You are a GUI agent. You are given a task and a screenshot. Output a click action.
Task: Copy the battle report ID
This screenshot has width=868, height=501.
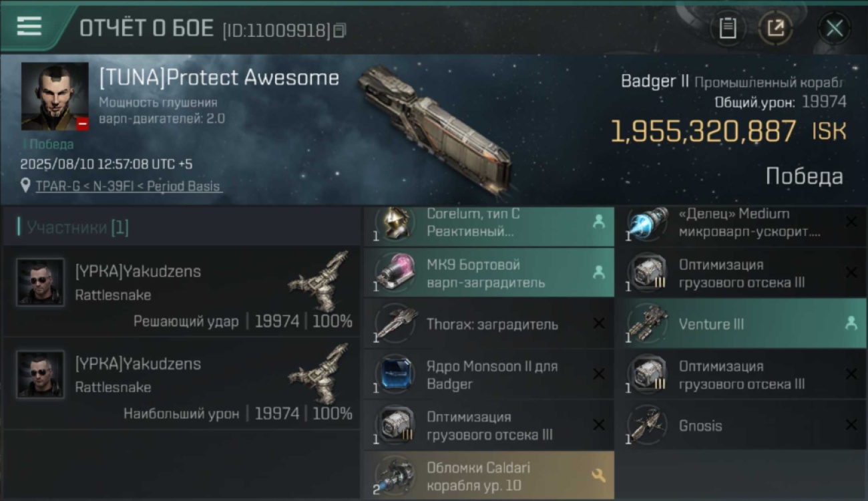[340, 30]
